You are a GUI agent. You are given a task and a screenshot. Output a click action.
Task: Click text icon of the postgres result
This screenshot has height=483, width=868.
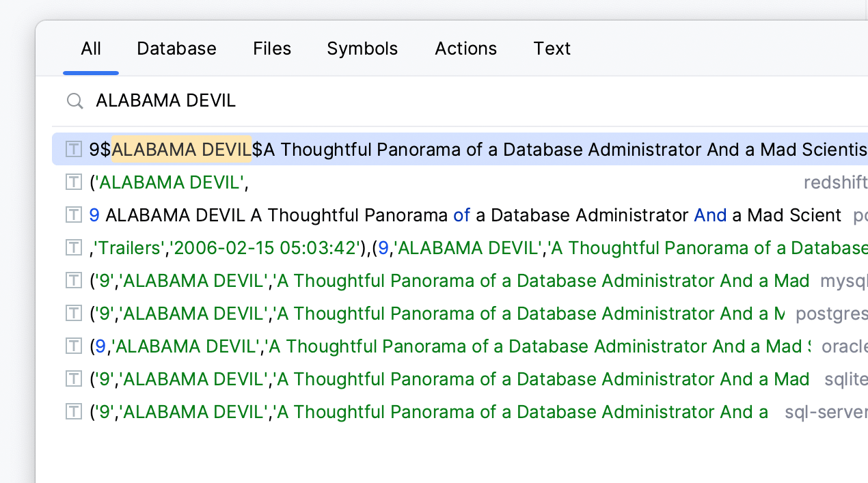click(x=74, y=313)
